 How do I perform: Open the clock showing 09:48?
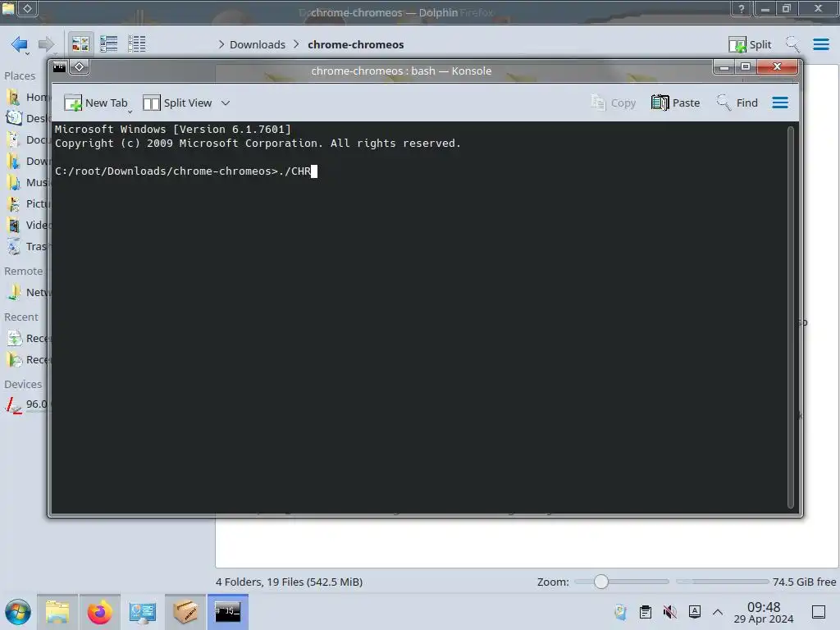tap(764, 612)
